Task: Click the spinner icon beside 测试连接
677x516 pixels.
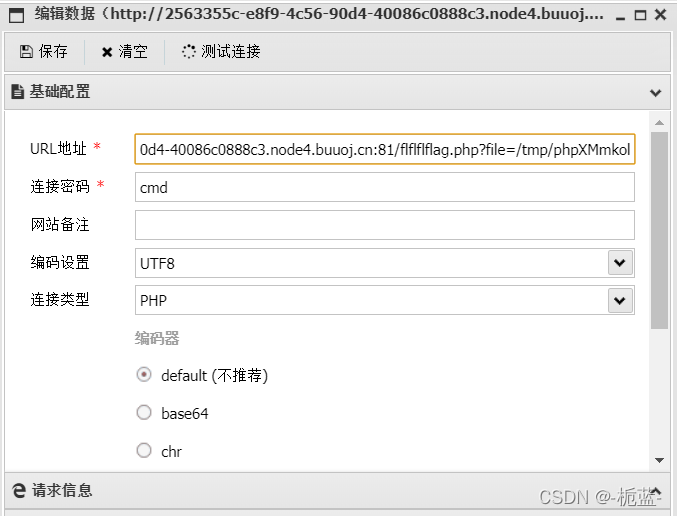Action: (189, 51)
